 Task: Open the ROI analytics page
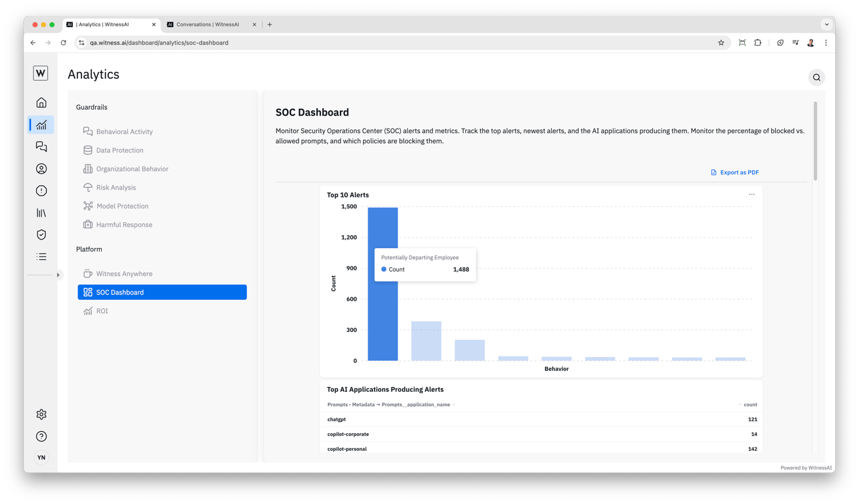(102, 311)
